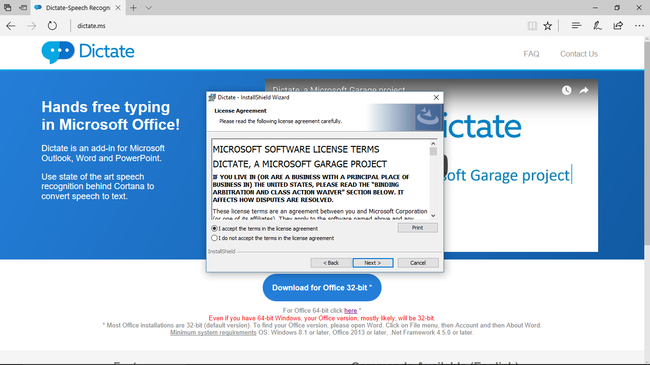Click the Dictate speech bubble logo
This screenshot has width=650, height=365.
tap(58, 52)
